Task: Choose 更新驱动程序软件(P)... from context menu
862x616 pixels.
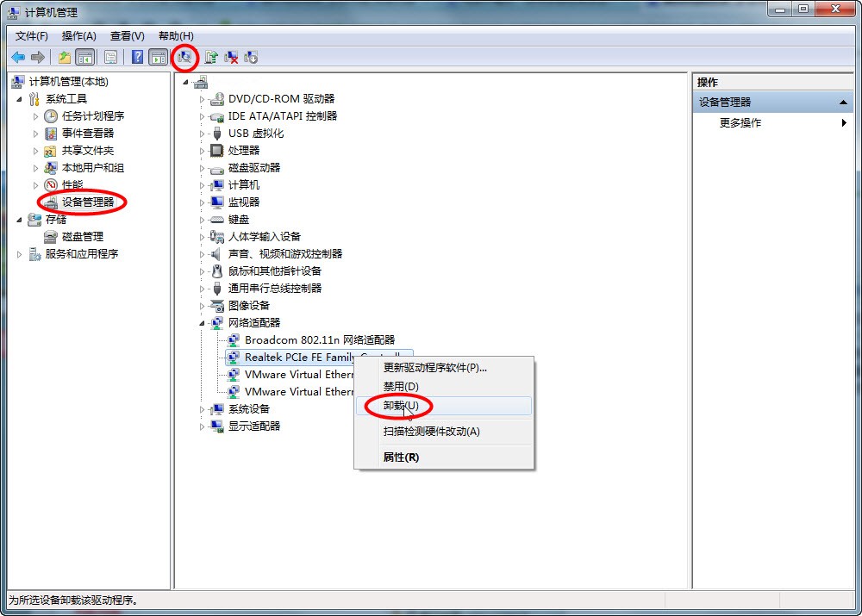Action: (444, 368)
